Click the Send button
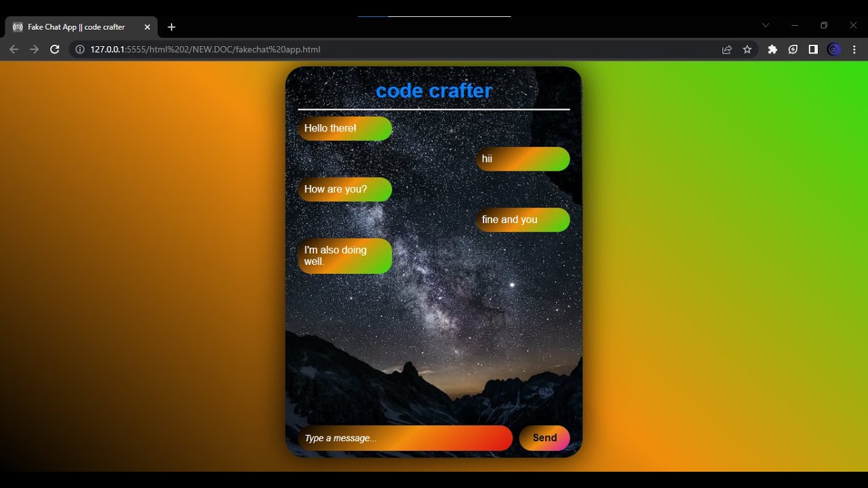This screenshot has height=488, width=868. 545,438
